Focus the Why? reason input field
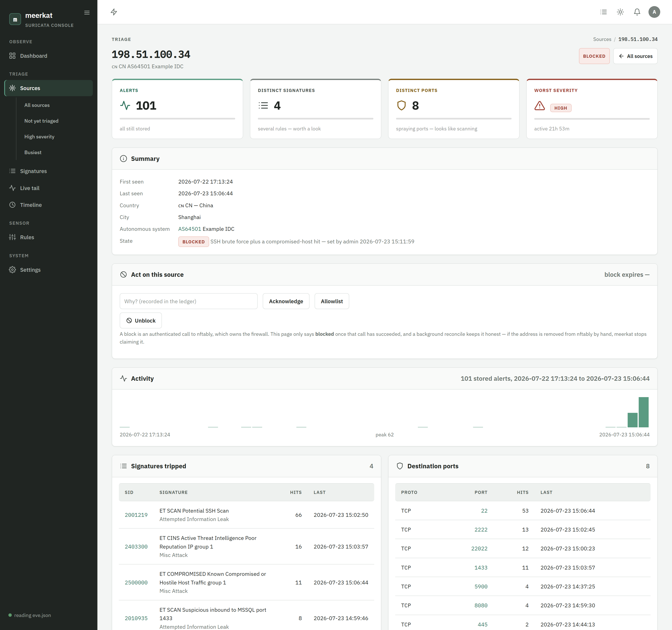 189,301
